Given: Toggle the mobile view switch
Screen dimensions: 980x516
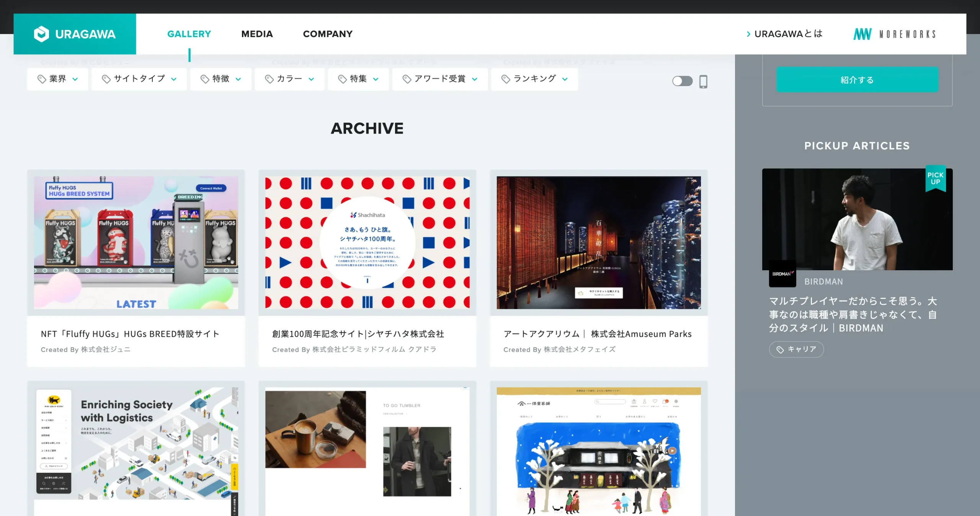Looking at the screenshot, I should coord(682,81).
